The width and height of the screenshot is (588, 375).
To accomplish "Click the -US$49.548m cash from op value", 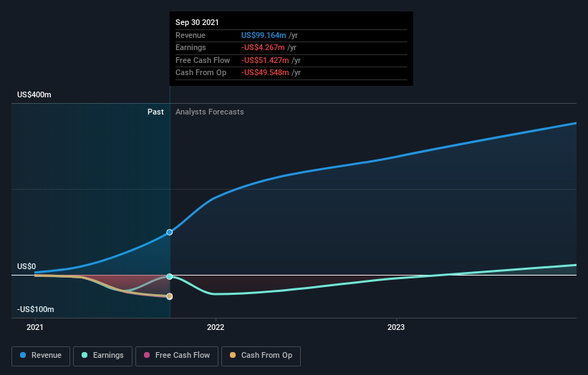I will click(265, 73).
